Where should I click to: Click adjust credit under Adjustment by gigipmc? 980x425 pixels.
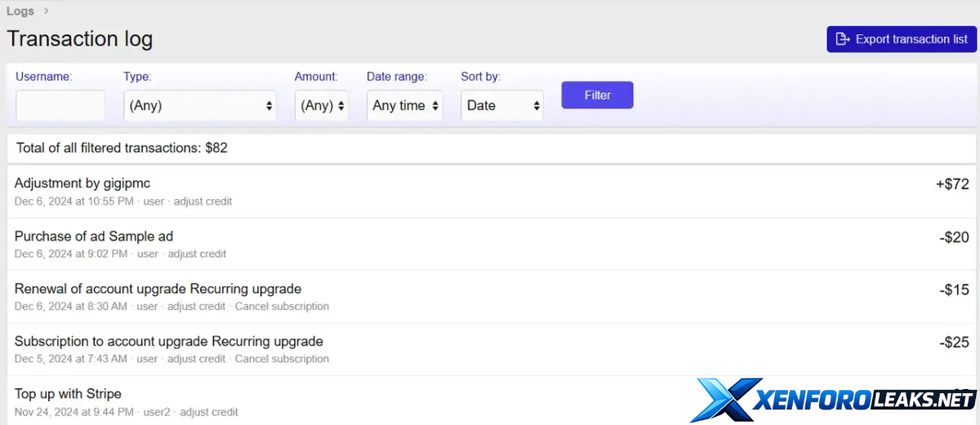(203, 201)
